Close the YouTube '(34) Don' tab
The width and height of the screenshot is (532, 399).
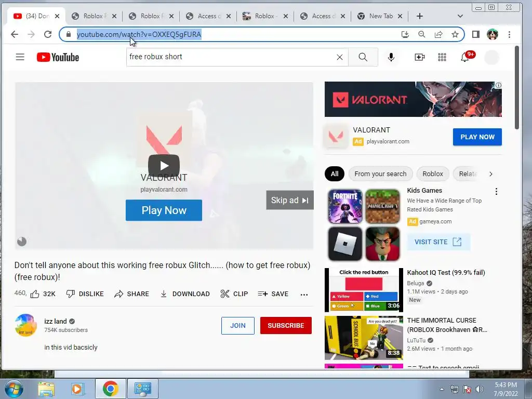pos(57,16)
